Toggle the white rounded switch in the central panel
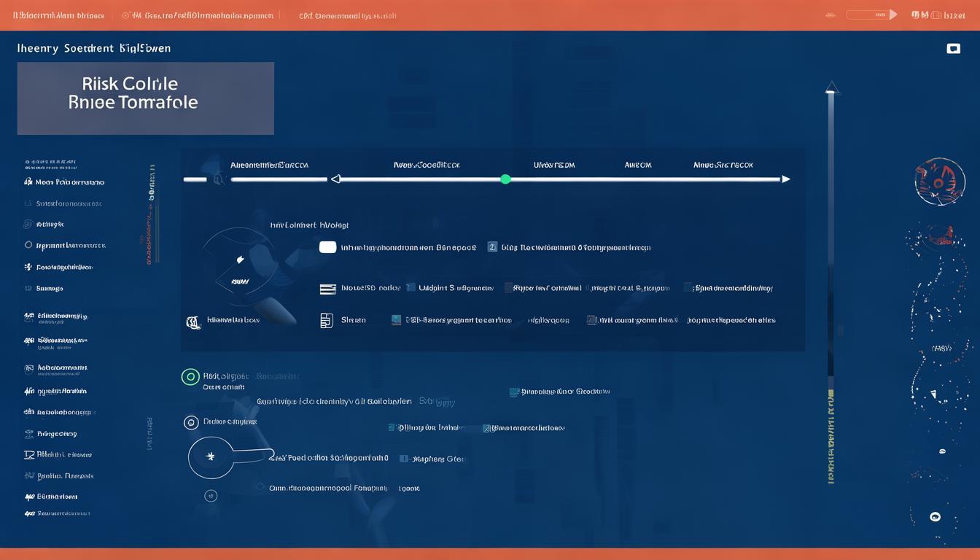The width and height of the screenshot is (980, 560). [x=328, y=247]
